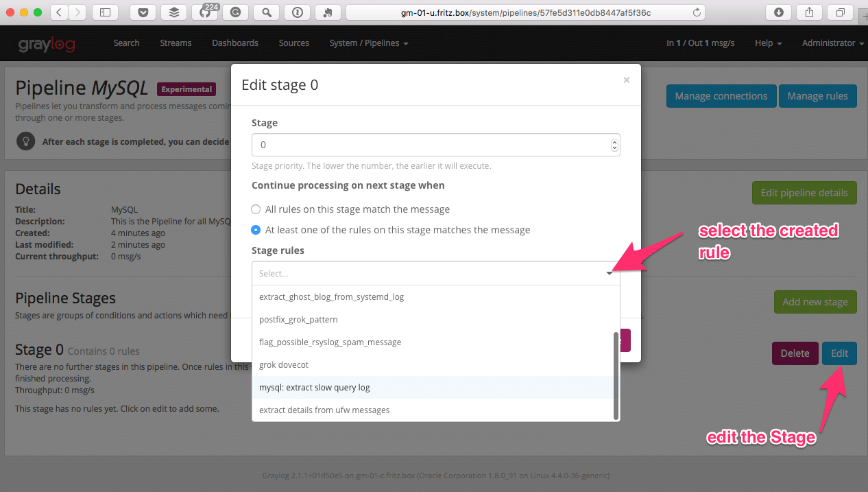Open the Stage rules select box

coord(435,273)
